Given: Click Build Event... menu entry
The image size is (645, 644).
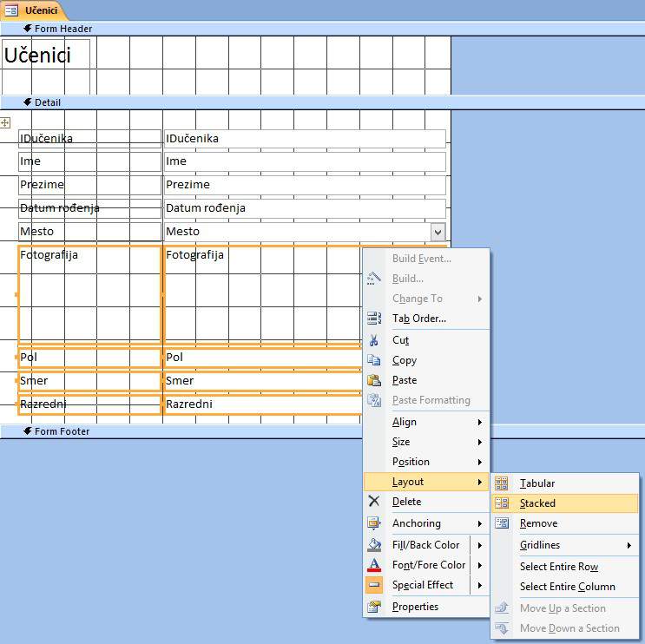Looking at the screenshot, I should click(426, 259).
